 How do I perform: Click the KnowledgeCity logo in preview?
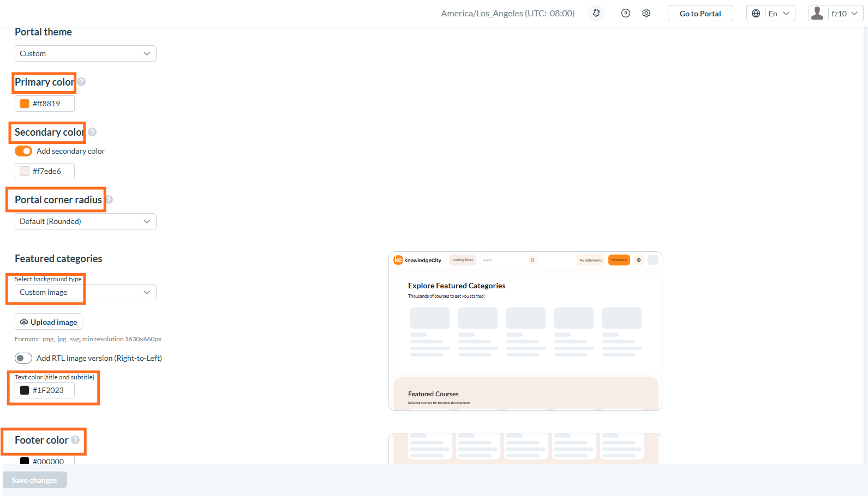(x=417, y=260)
